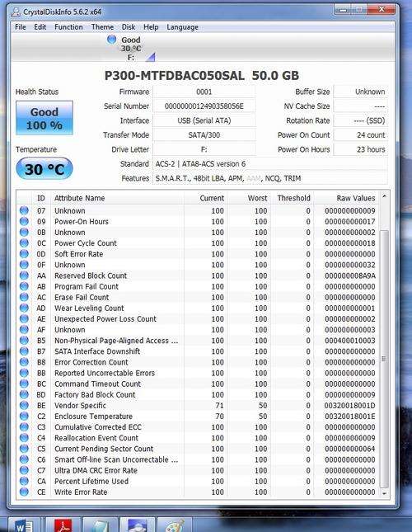Click the ID column header

(x=41, y=198)
